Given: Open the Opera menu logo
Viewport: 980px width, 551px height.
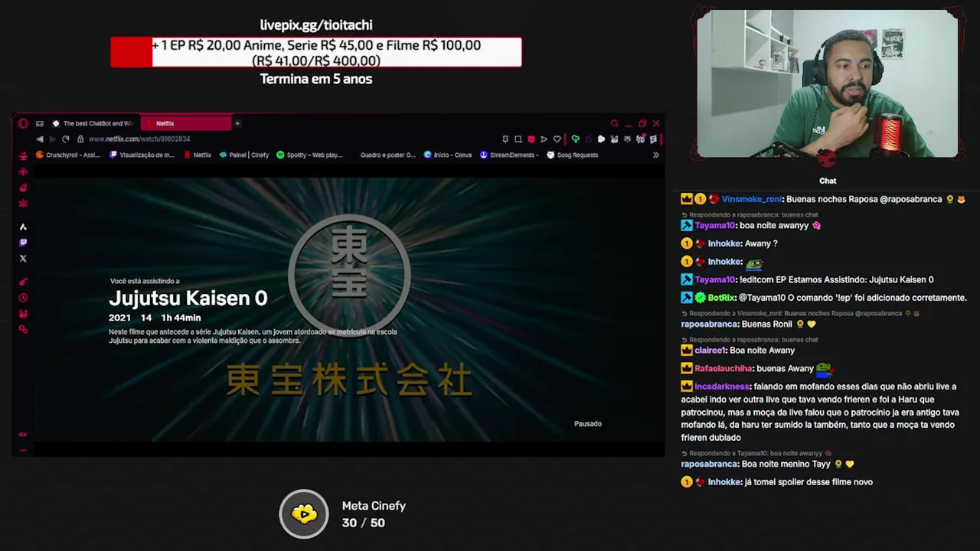Looking at the screenshot, I should click(x=23, y=123).
